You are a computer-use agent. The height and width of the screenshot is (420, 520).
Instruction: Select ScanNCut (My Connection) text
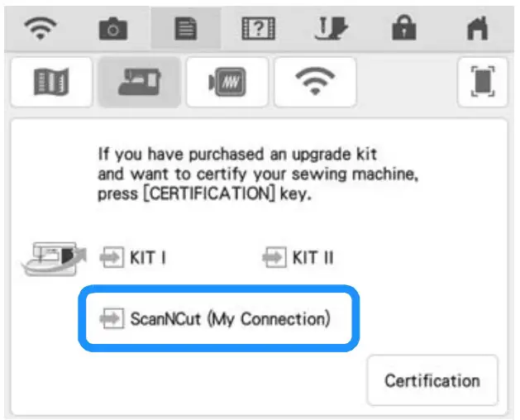pos(230,318)
